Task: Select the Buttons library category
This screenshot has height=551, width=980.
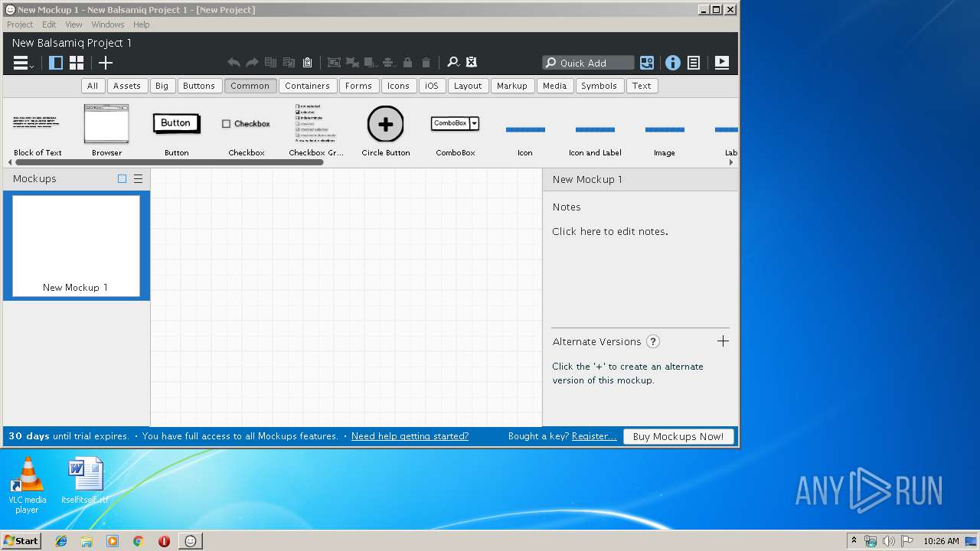Action: tap(199, 86)
